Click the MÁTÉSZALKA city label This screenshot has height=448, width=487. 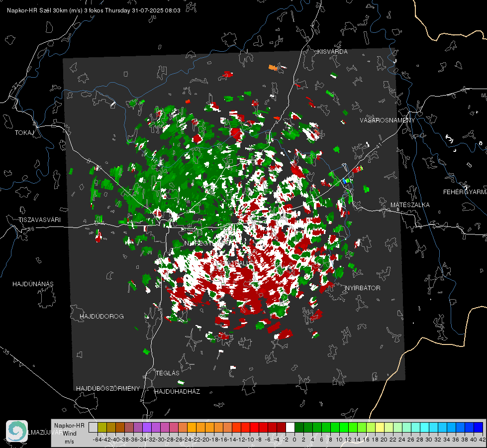pos(410,205)
